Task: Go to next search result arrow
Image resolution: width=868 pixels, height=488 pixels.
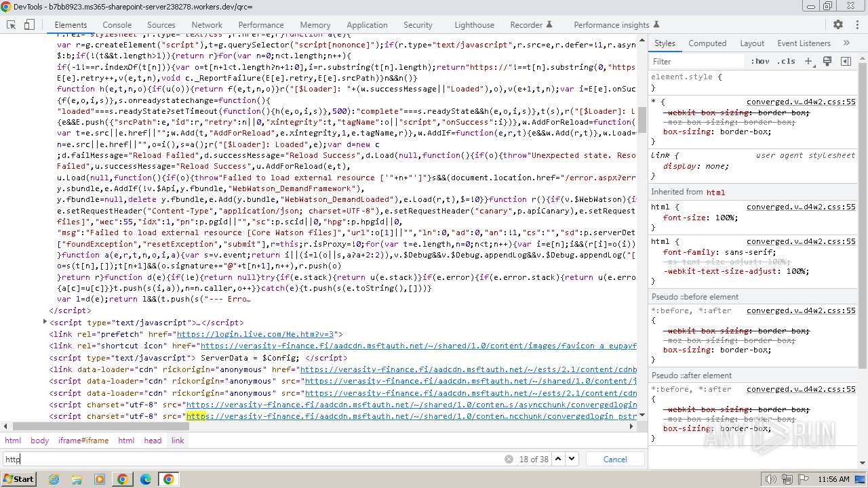Action: click(572, 459)
